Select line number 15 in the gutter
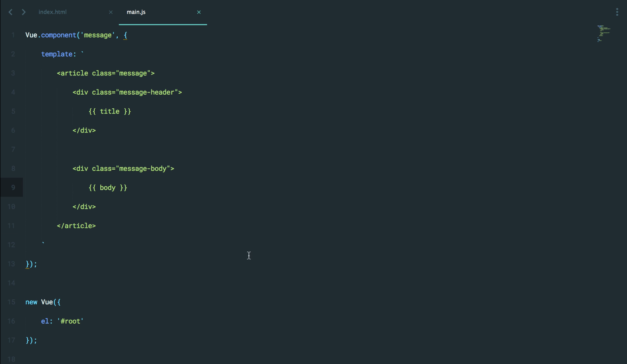 coord(12,302)
